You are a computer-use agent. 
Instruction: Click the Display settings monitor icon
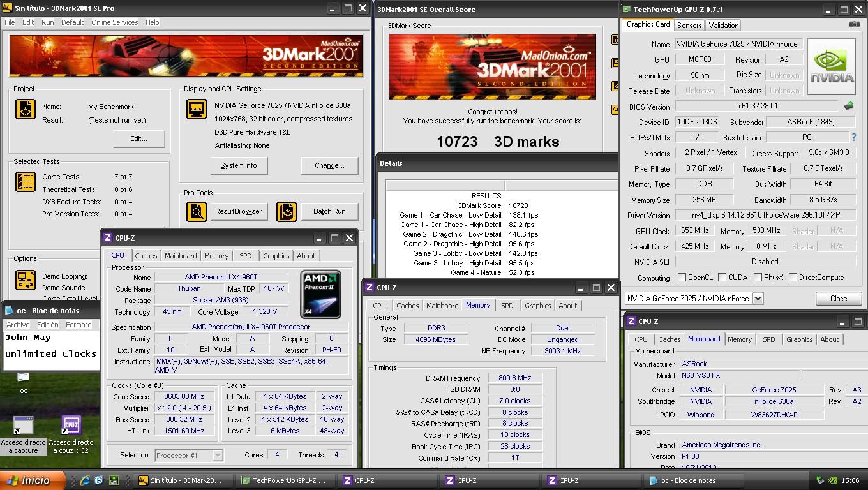197,109
